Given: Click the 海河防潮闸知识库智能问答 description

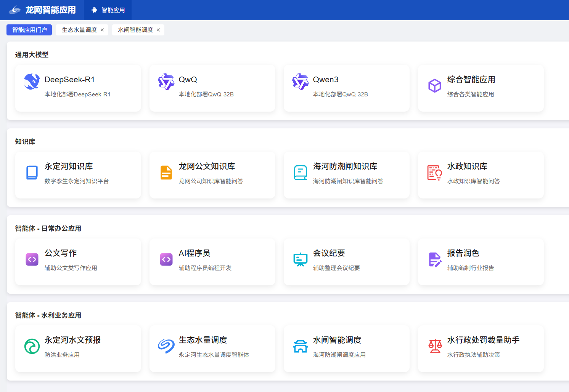Looking at the screenshot, I should (348, 181).
